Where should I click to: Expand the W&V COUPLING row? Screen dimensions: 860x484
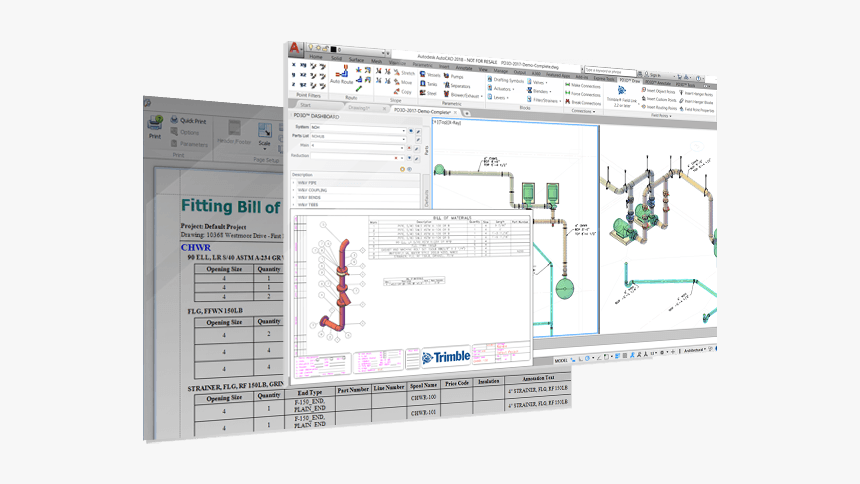294,190
